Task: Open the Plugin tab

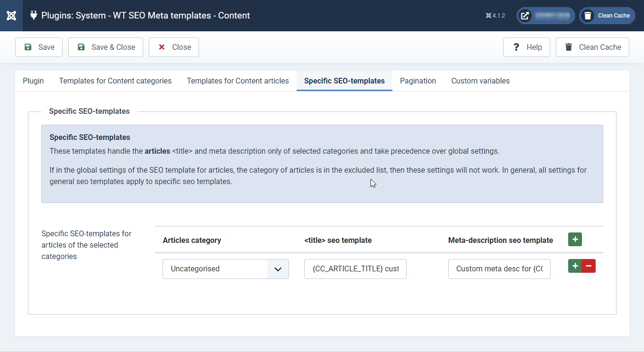Action: 33,81
